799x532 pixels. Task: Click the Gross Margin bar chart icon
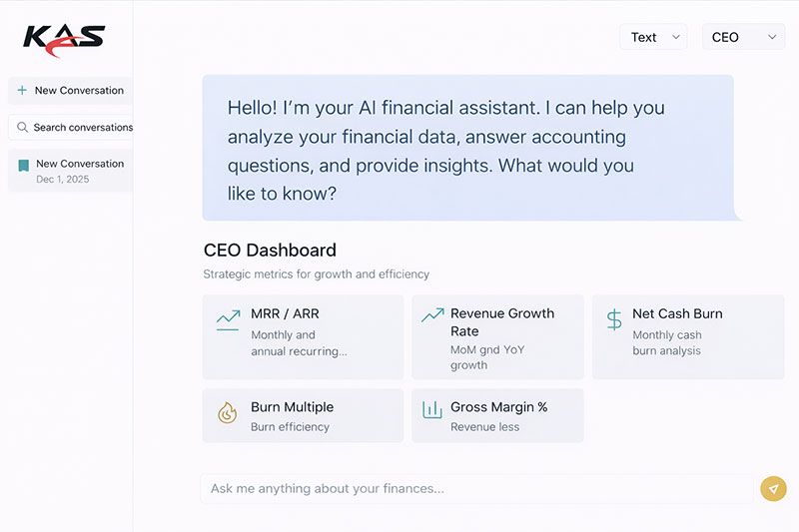click(x=431, y=409)
